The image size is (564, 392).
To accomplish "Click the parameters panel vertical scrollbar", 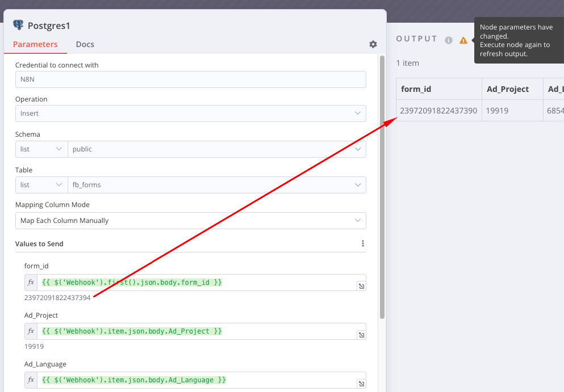I will tap(382, 187).
